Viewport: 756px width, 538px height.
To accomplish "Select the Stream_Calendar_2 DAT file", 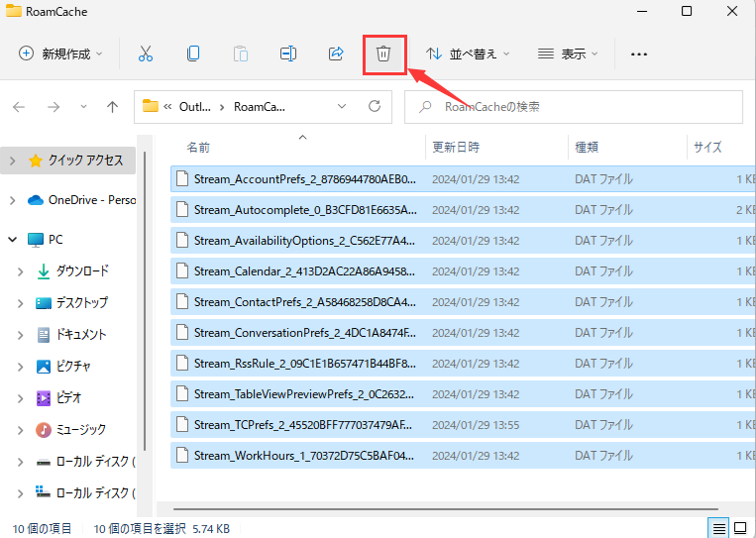I will click(297, 270).
